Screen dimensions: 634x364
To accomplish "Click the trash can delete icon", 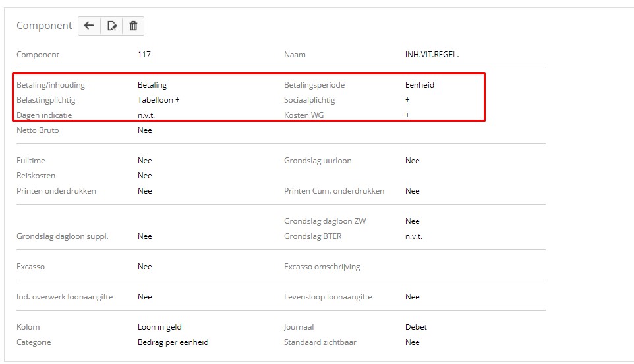I will click(133, 26).
